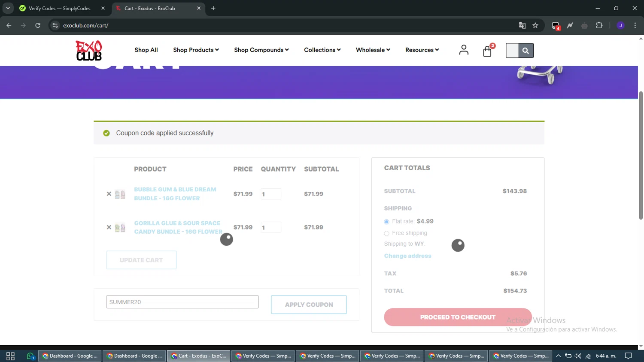Open Windows notification center

(628, 356)
